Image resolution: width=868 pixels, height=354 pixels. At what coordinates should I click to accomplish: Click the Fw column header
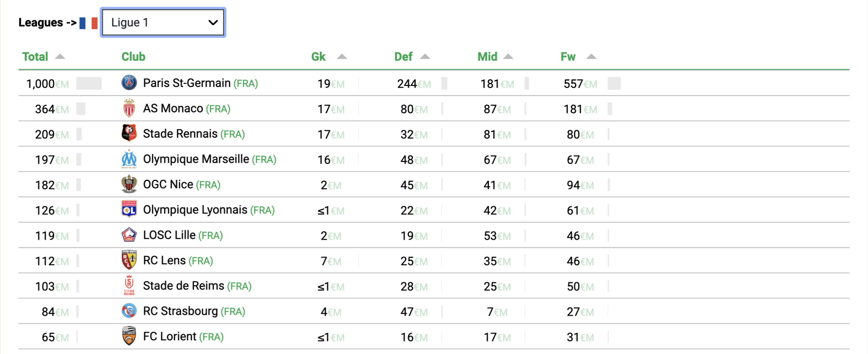(x=568, y=57)
